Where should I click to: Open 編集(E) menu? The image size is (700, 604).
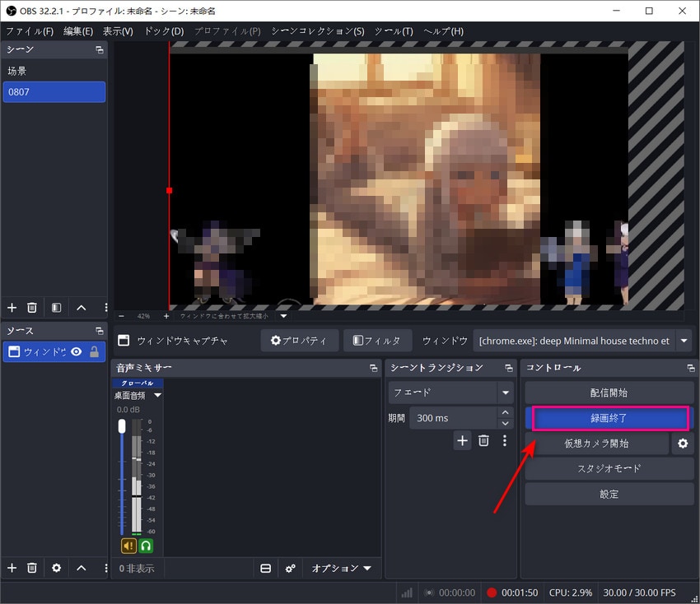point(78,31)
